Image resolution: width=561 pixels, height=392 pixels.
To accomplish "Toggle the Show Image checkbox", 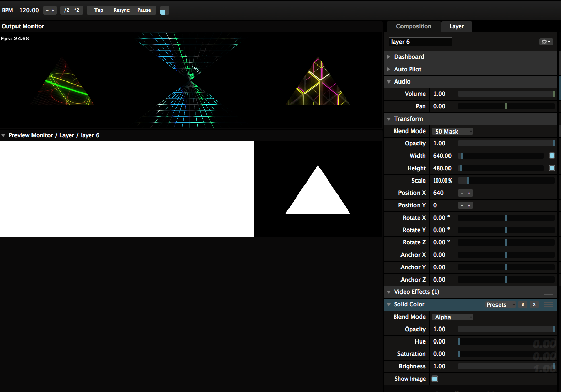I will point(435,379).
